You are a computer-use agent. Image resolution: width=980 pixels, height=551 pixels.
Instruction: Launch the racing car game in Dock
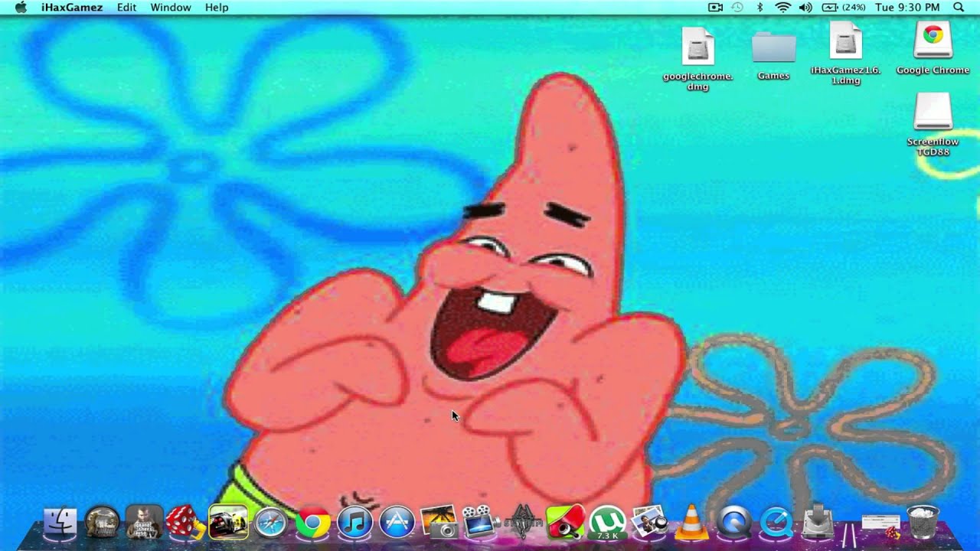click(228, 523)
